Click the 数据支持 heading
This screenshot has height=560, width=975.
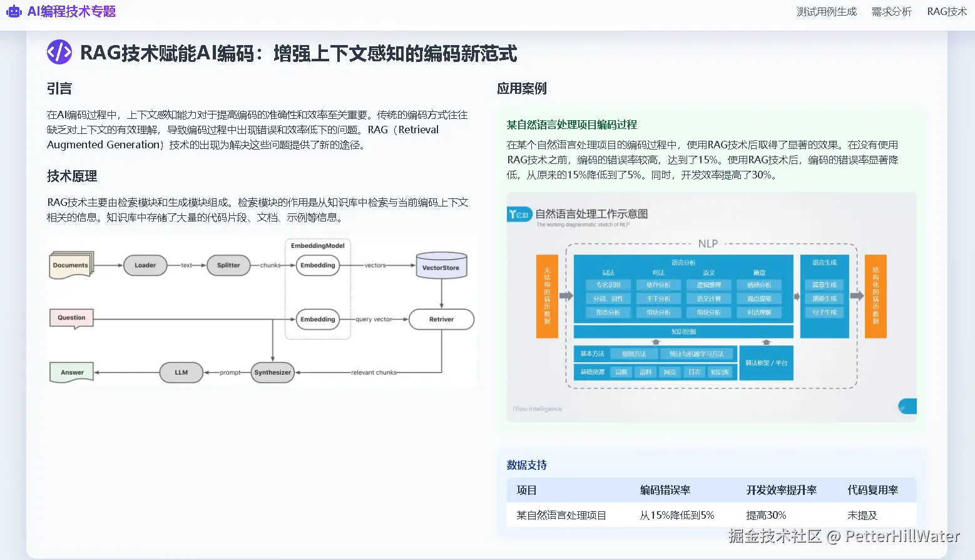pos(527,465)
